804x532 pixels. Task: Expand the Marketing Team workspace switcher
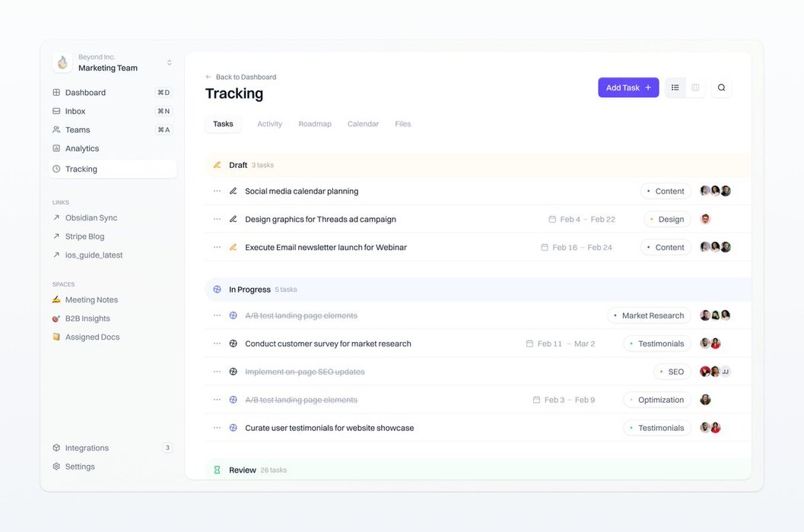coord(169,63)
